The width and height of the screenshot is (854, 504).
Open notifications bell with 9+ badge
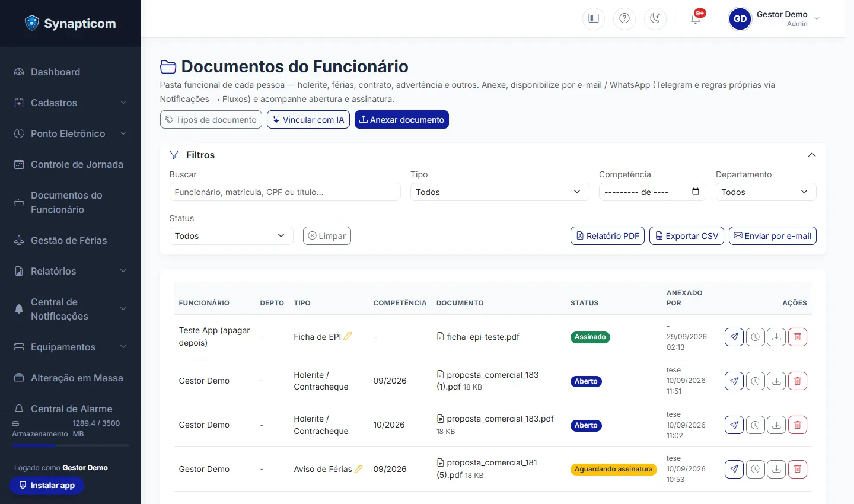click(x=696, y=18)
